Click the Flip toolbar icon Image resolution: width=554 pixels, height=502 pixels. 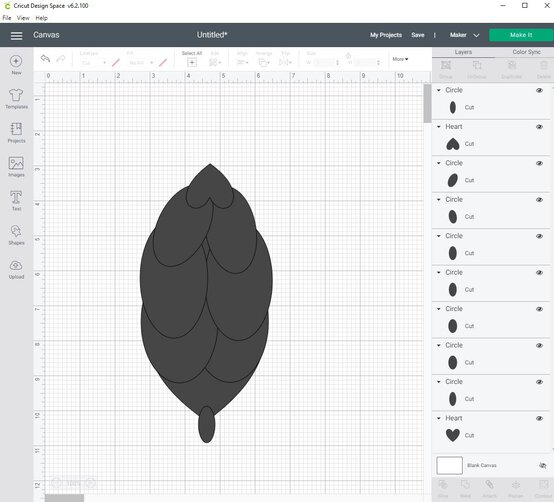click(x=285, y=63)
